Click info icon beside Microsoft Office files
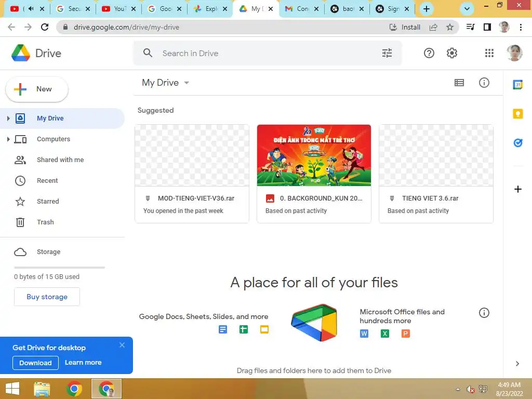532x399 pixels. click(x=484, y=312)
